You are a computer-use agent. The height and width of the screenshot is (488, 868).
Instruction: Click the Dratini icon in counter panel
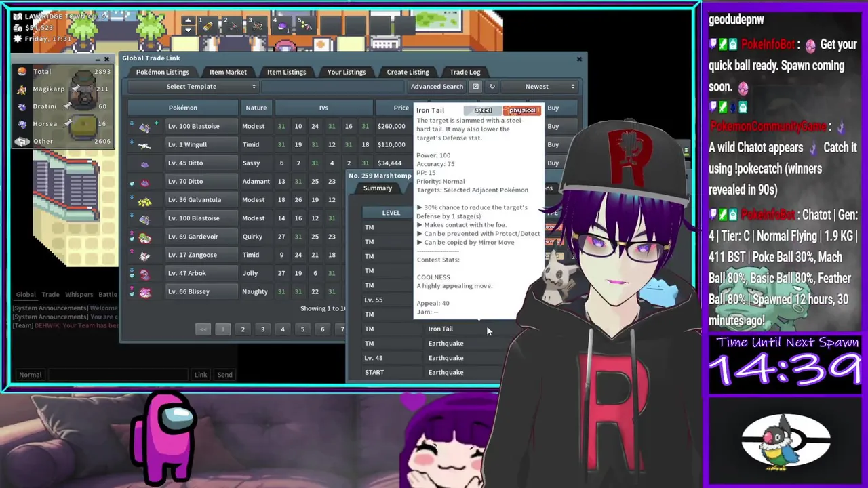pos(22,106)
